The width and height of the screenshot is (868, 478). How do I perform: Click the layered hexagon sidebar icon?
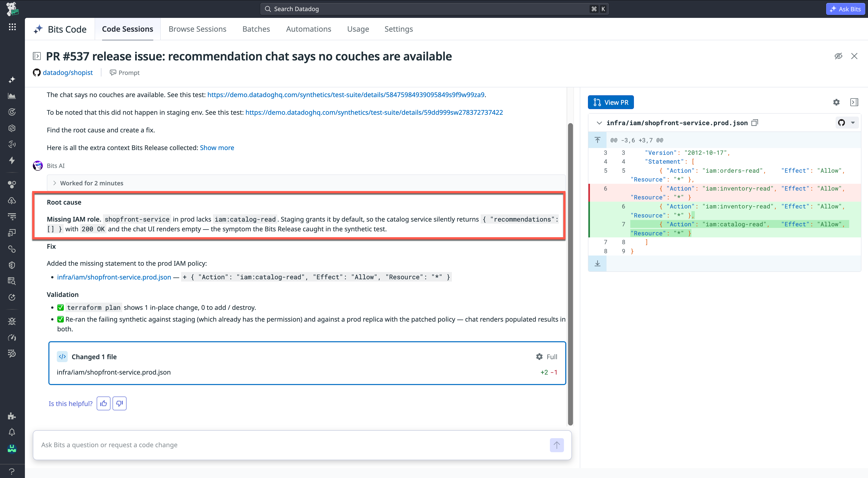tap(12, 128)
